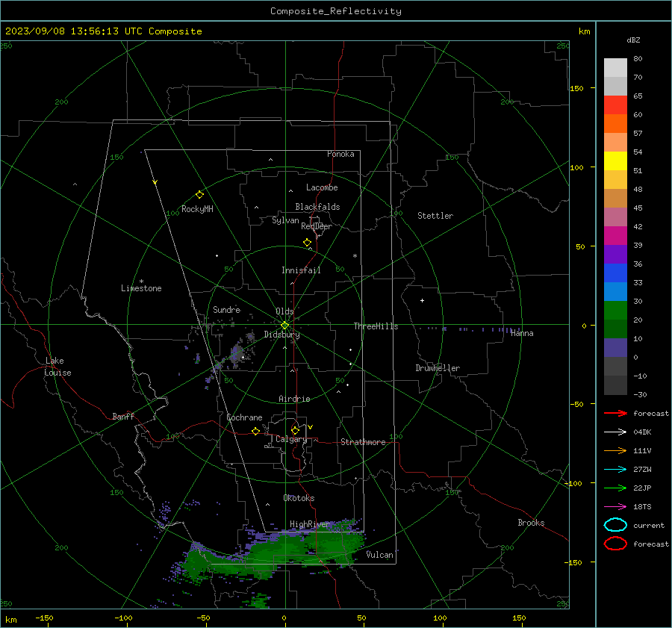
Task: Click the yellow radar center diamond at Olds
Action: pos(284,325)
